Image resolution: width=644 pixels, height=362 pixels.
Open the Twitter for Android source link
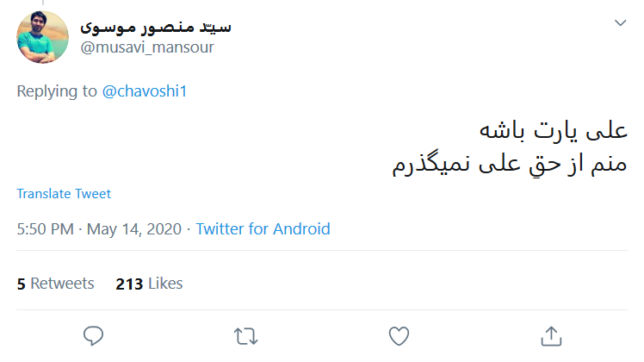263,229
